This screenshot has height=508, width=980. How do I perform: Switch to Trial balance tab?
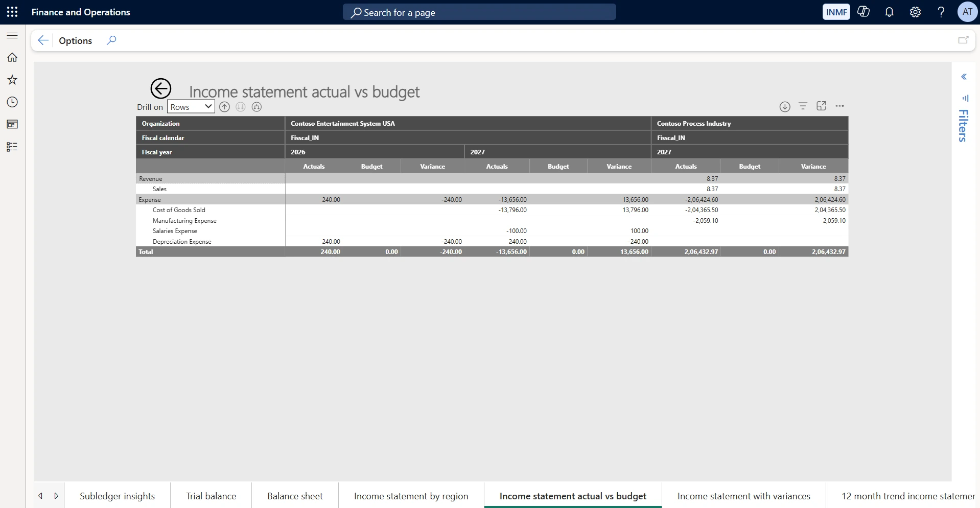coord(211,496)
